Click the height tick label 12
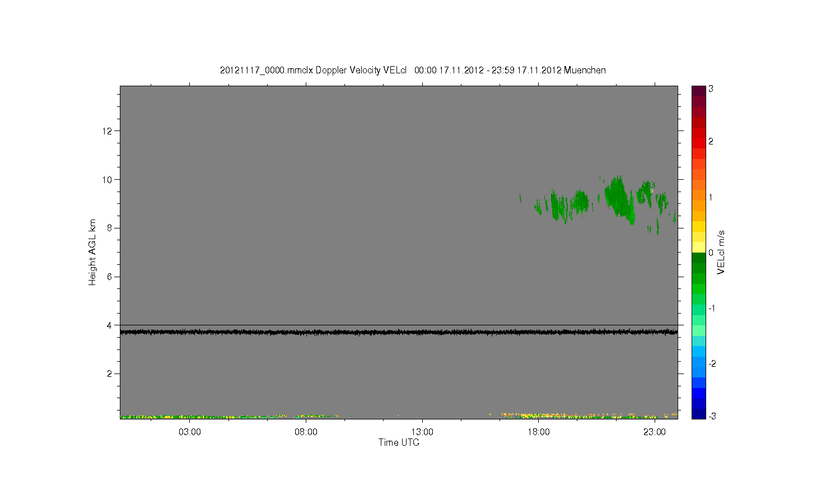The height and width of the screenshot is (504, 840). tap(107, 131)
